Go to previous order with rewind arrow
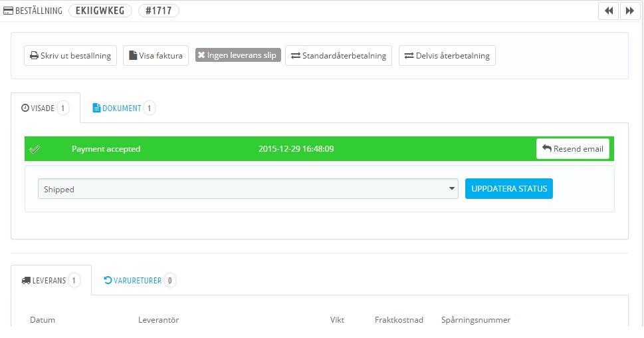Image resolution: width=644 pixels, height=338 pixels. point(609,11)
